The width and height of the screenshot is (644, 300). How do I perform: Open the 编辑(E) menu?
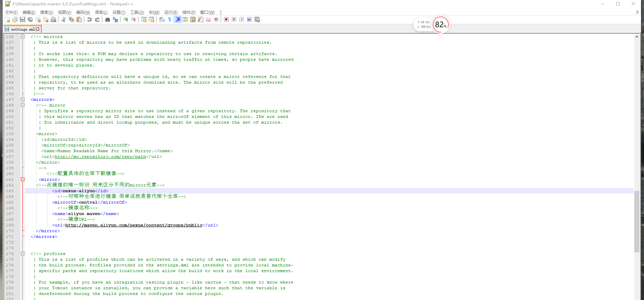tap(29, 12)
